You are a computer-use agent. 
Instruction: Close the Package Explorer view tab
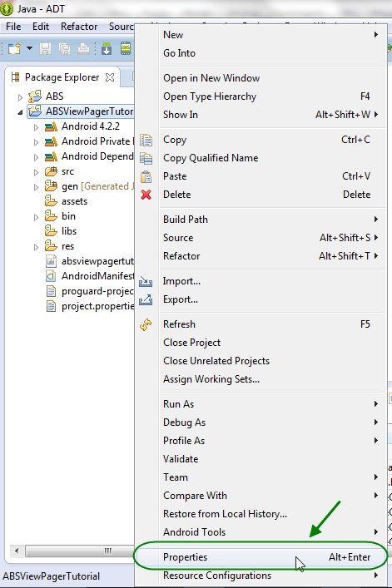(x=110, y=77)
